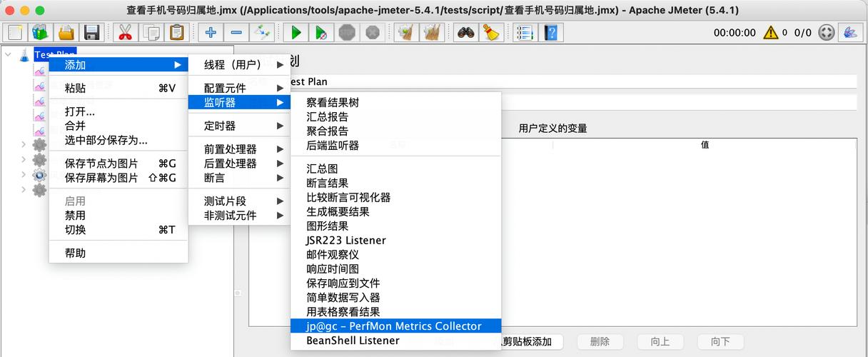Viewport: 868px width, 357px height.
Task: Open the 非测试元件 submenu
Action: pos(239,216)
